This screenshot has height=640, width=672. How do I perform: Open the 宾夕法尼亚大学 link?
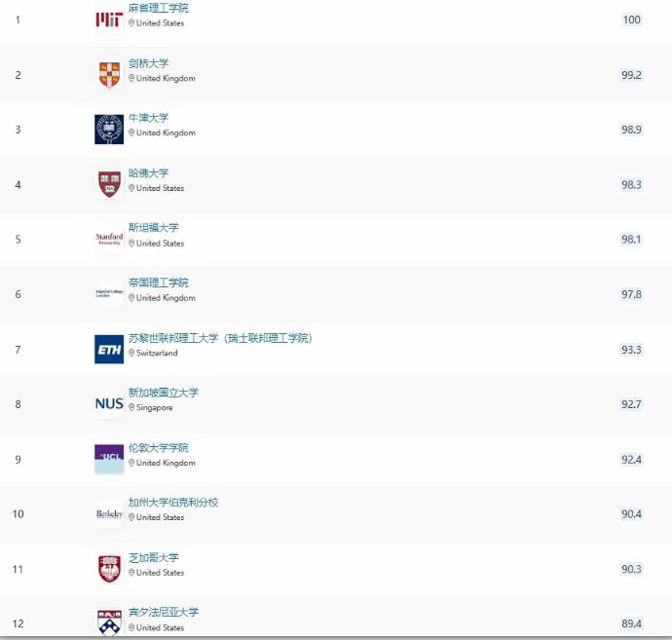pyautogui.click(x=164, y=612)
